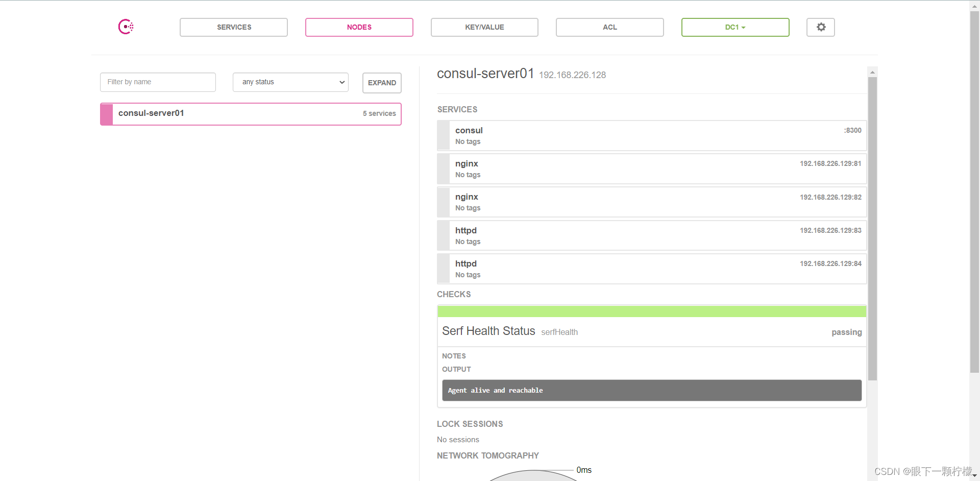The height and width of the screenshot is (481, 980).
Task: Select the consul-server01 node row
Action: (x=251, y=114)
